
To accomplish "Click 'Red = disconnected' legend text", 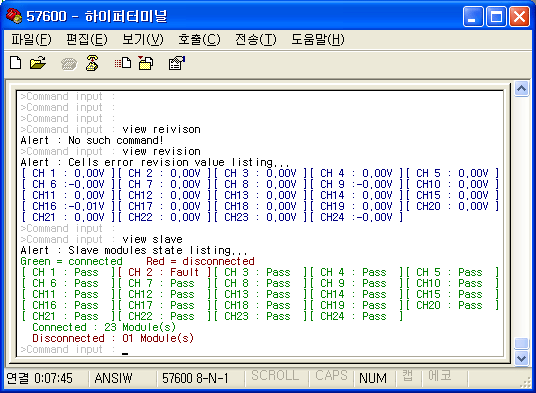I will [200, 261].
